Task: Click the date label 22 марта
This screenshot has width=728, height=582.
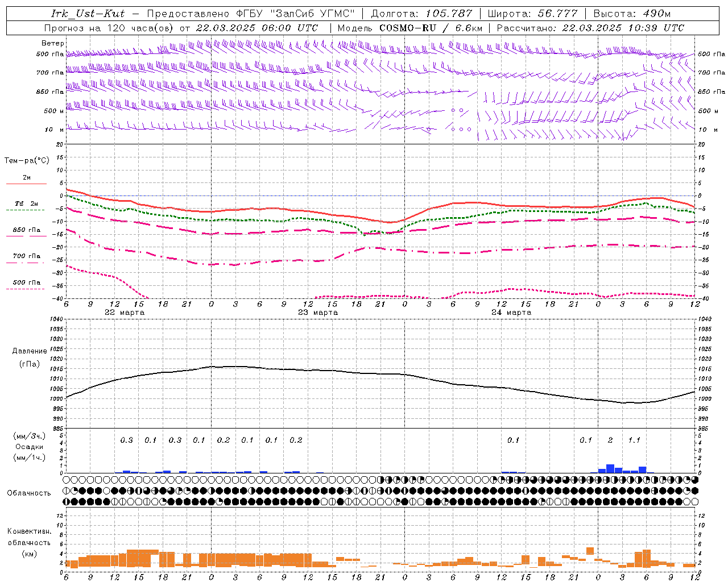Action: click(125, 313)
